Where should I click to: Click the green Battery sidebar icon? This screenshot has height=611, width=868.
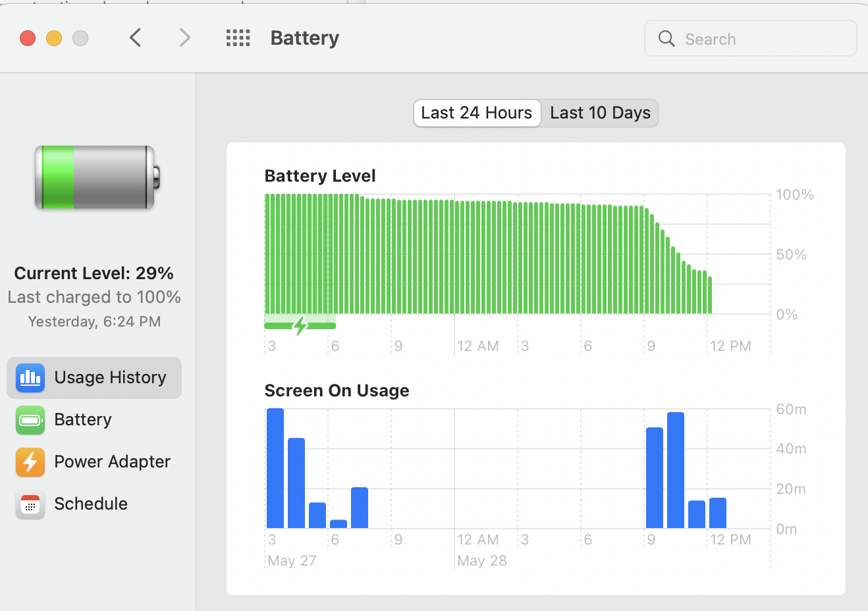(x=30, y=420)
